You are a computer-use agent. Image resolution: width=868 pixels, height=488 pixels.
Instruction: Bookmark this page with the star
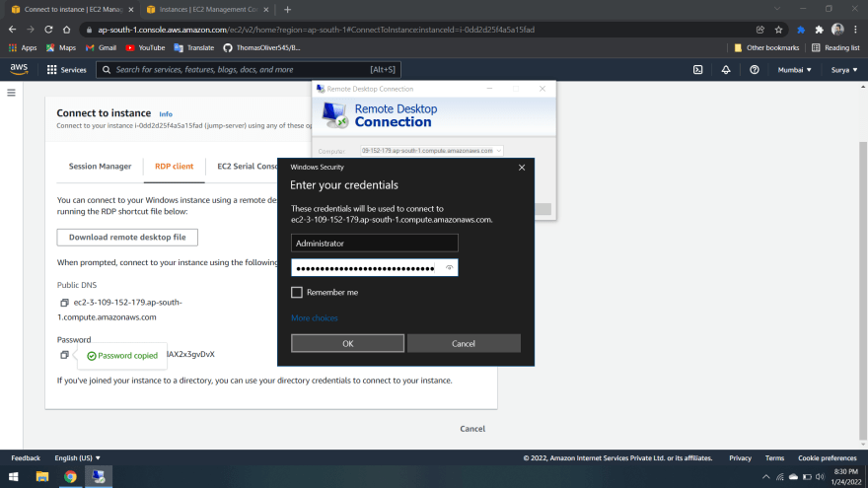pos(778,30)
